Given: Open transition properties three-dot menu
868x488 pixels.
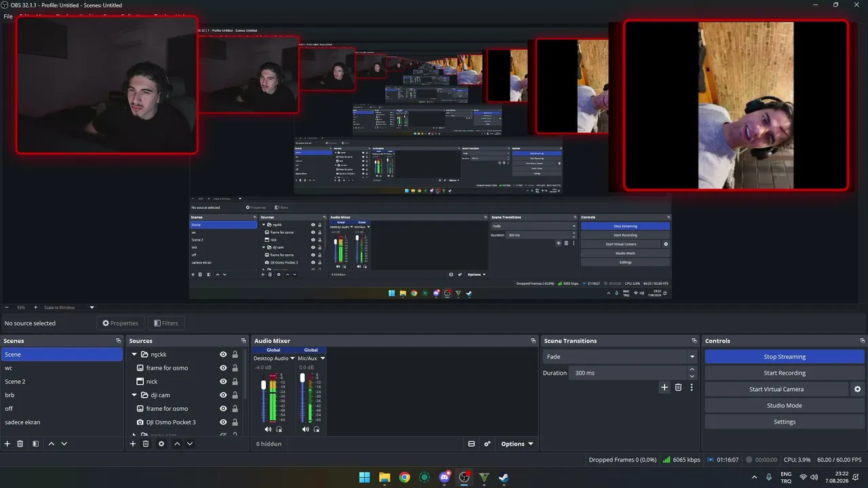Looking at the screenshot, I should (x=692, y=387).
